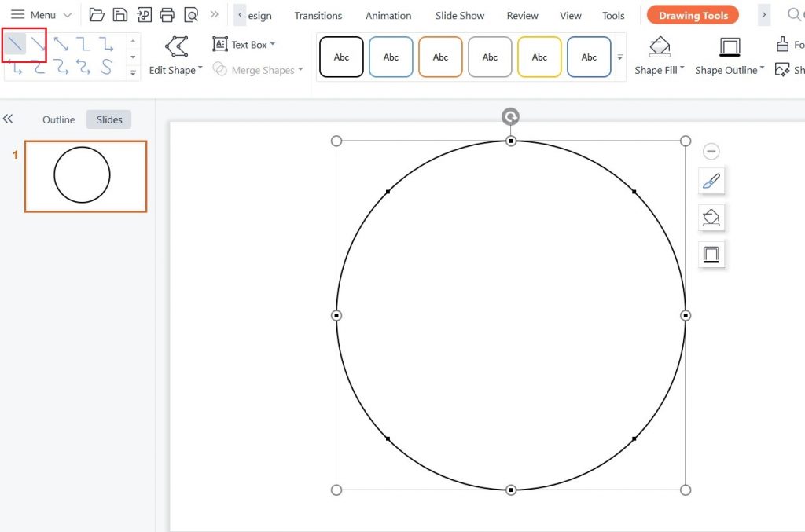Select slide 1 thumbnail
The image size is (805, 532).
86,177
